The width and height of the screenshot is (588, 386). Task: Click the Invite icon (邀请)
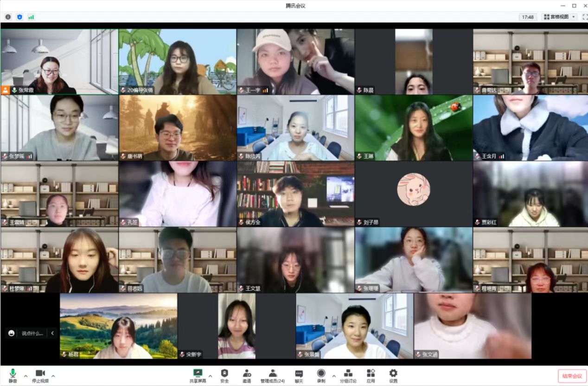point(247,375)
